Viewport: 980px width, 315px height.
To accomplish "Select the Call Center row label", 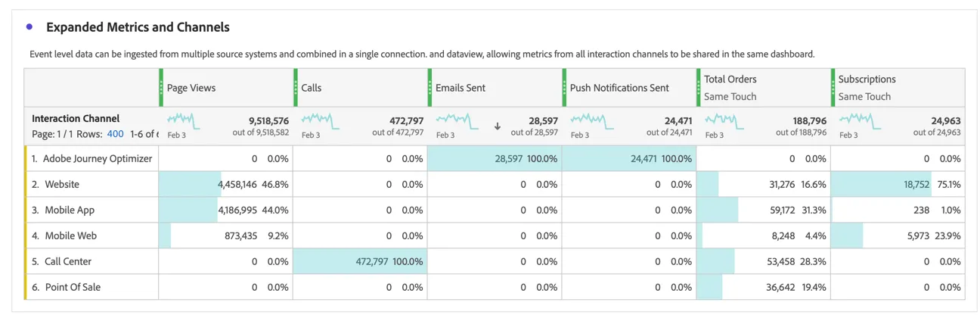I will click(x=68, y=261).
